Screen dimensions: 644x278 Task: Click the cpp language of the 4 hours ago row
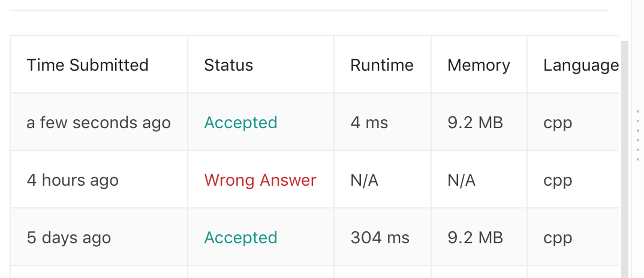pyautogui.click(x=558, y=180)
